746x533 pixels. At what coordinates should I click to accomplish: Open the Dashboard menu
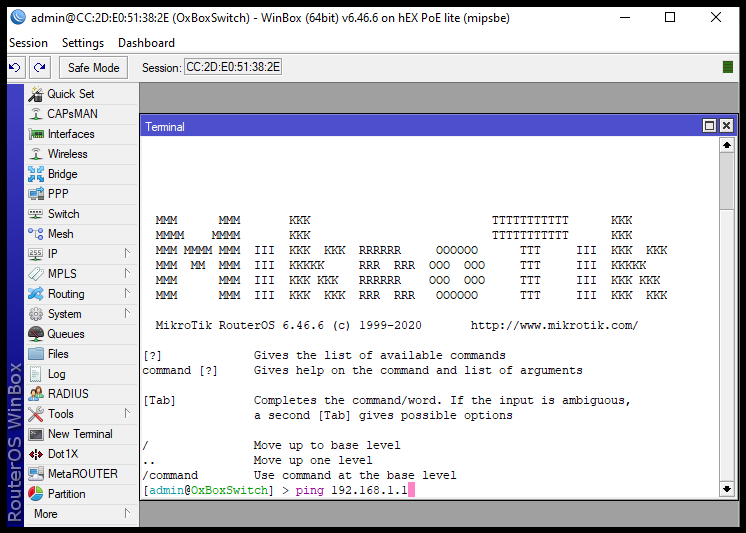coord(146,43)
